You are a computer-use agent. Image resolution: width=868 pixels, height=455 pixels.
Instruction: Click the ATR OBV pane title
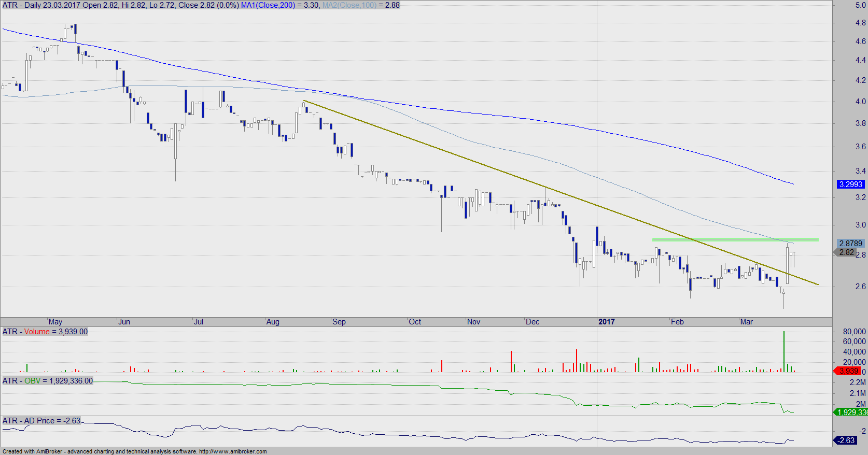[48, 381]
